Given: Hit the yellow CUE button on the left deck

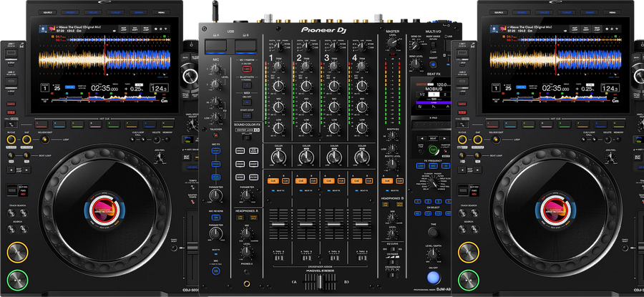Looking at the screenshot, I should (17, 252).
